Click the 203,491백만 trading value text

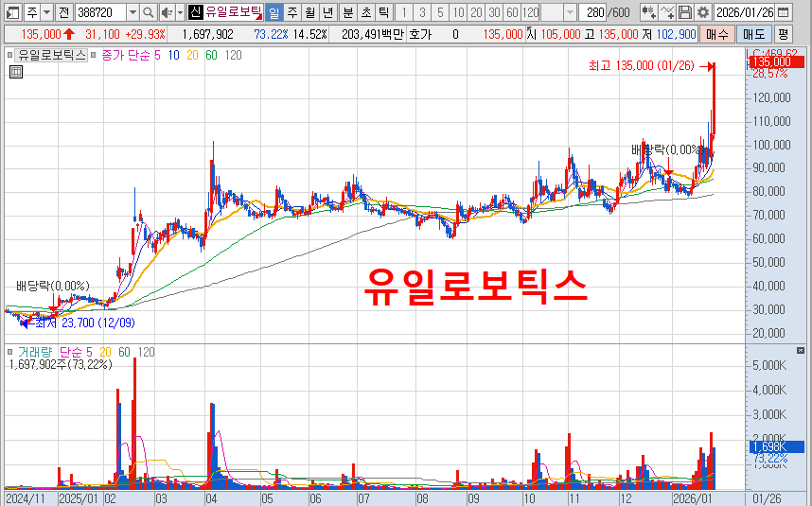(372, 35)
